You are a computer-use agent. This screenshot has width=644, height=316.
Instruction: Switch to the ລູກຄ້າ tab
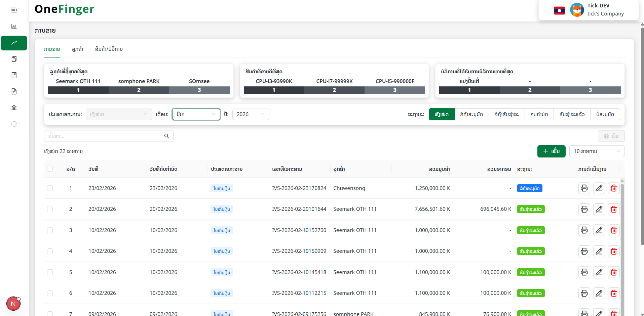point(77,49)
